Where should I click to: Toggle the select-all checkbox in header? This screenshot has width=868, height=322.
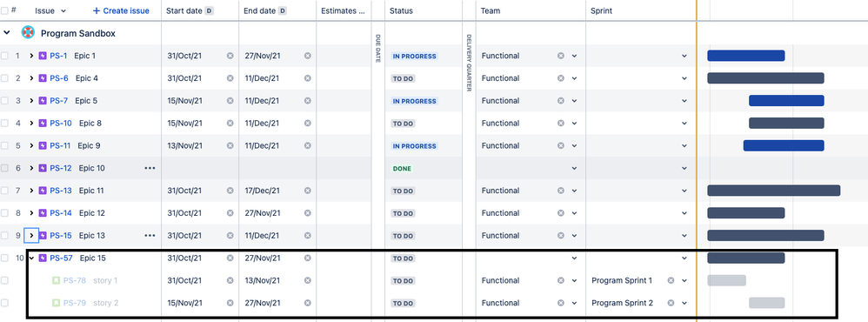(x=4, y=10)
